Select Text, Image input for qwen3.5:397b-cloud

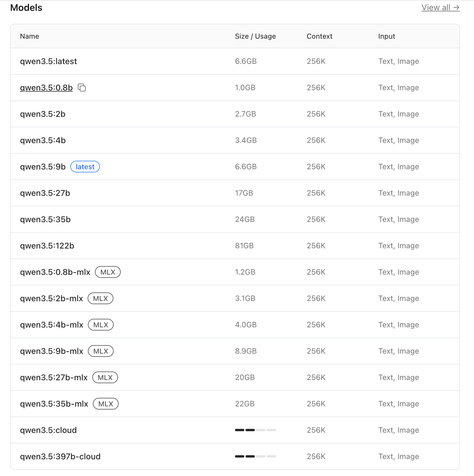tap(399, 456)
